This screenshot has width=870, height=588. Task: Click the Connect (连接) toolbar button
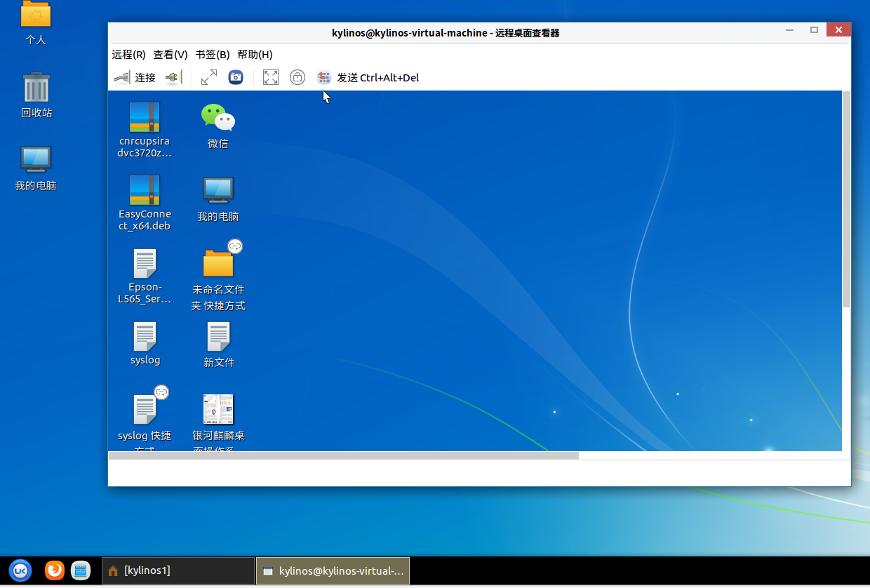coord(135,77)
